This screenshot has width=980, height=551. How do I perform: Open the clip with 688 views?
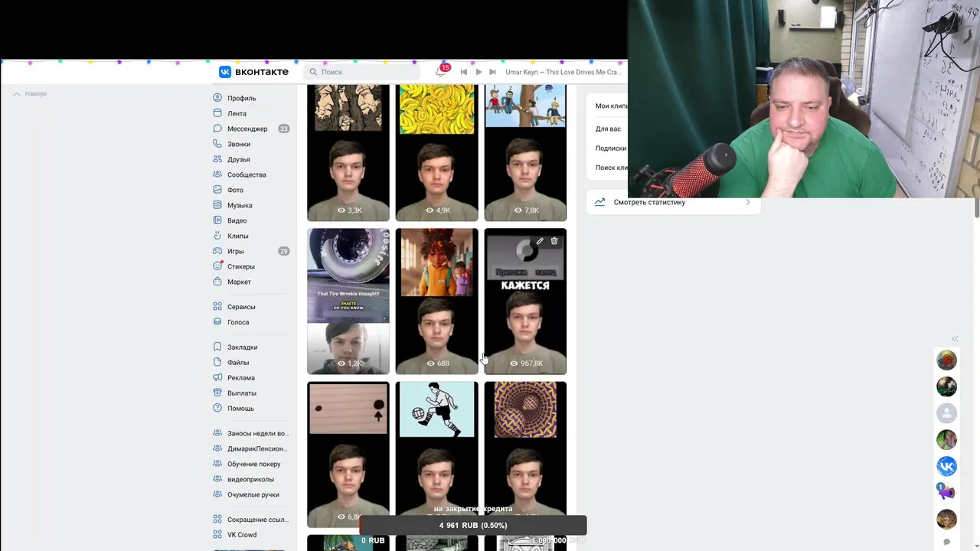(x=436, y=302)
